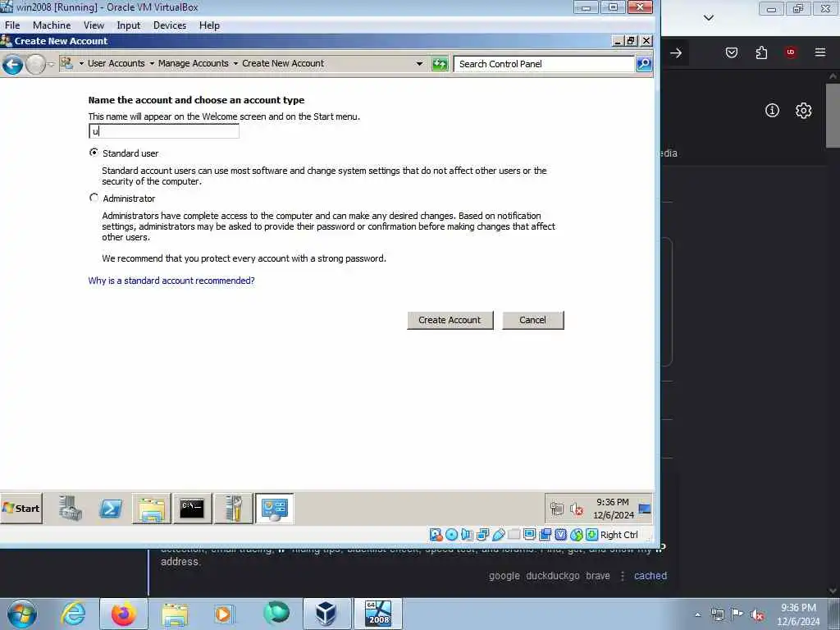Viewport: 840px width, 630px height.
Task: Select the Control Panel taskbar item in guest
Action: (x=274, y=508)
